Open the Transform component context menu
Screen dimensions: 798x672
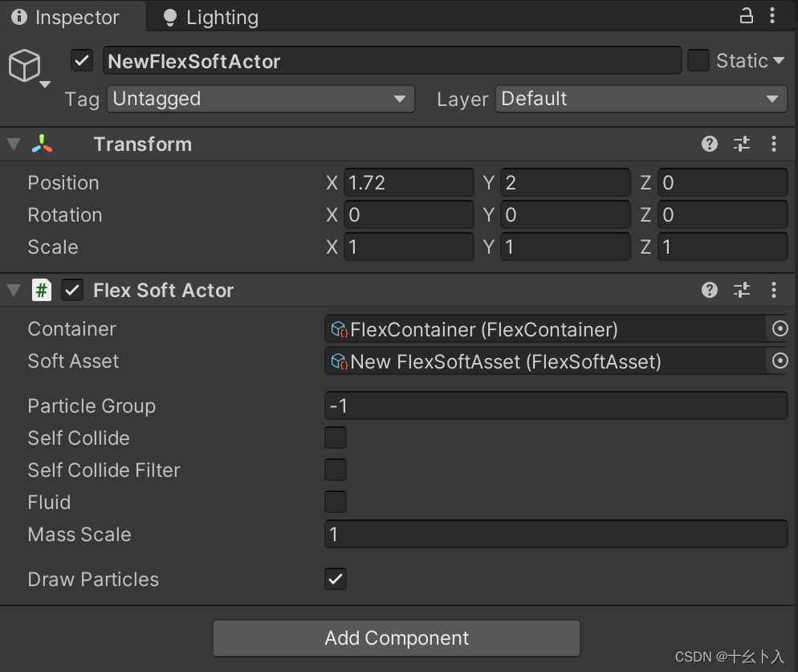click(774, 144)
